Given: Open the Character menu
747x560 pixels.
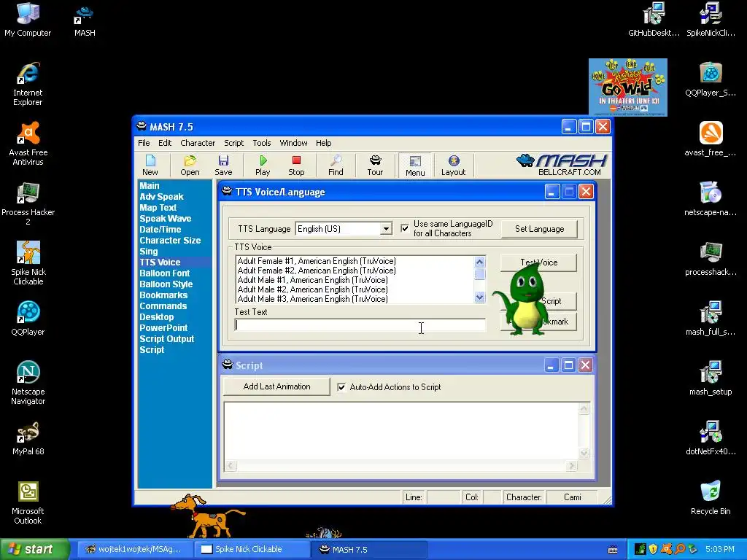Looking at the screenshot, I should point(198,143).
